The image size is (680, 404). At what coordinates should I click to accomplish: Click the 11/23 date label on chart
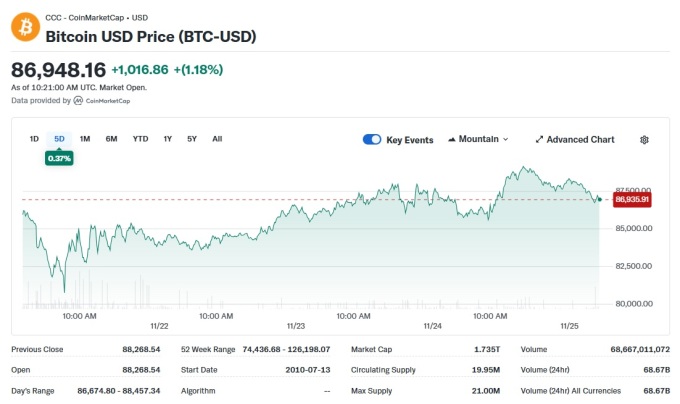pos(295,325)
